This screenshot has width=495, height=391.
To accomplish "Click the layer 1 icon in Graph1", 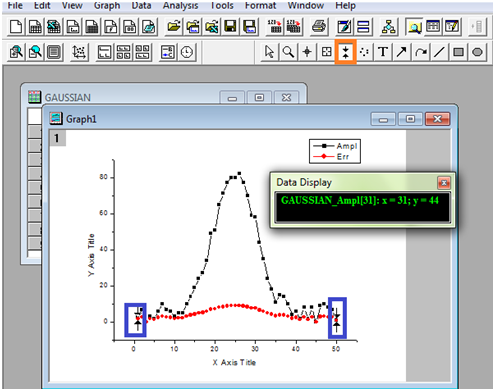I will pyautogui.click(x=57, y=138).
